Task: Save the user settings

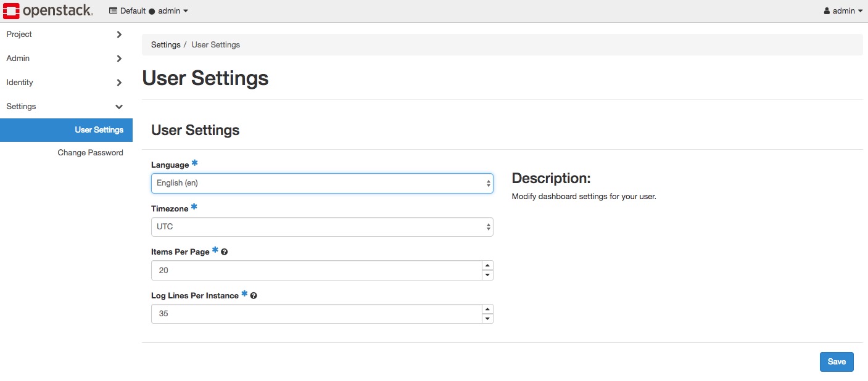Action: tap(836, 362)
